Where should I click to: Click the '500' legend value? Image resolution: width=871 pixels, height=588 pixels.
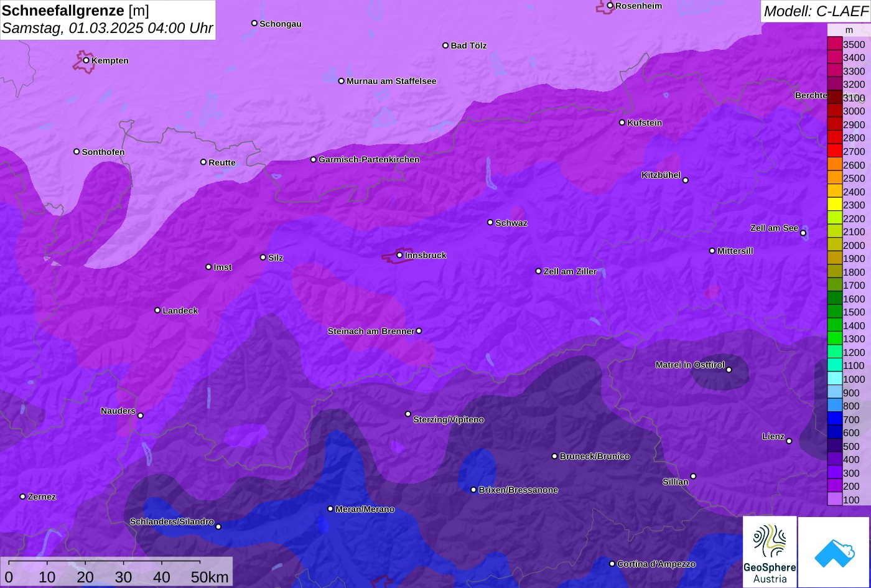click(x=851, y=446)
